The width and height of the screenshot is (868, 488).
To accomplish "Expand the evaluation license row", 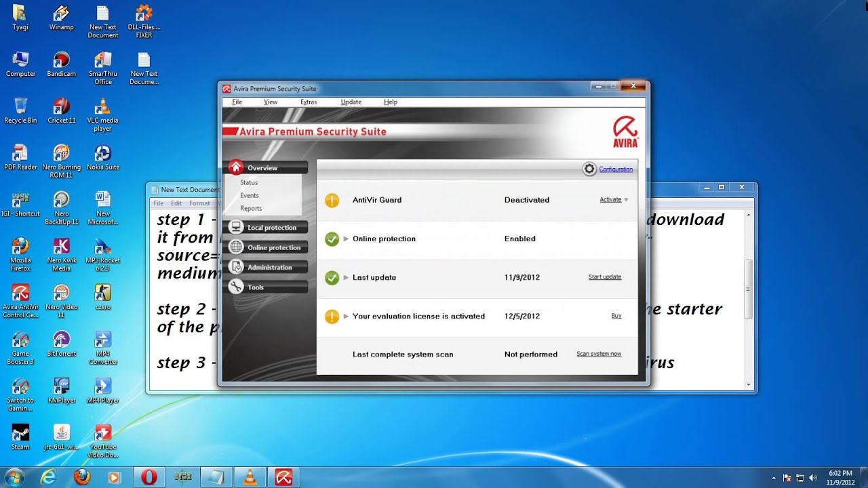I will click(346, 316).
